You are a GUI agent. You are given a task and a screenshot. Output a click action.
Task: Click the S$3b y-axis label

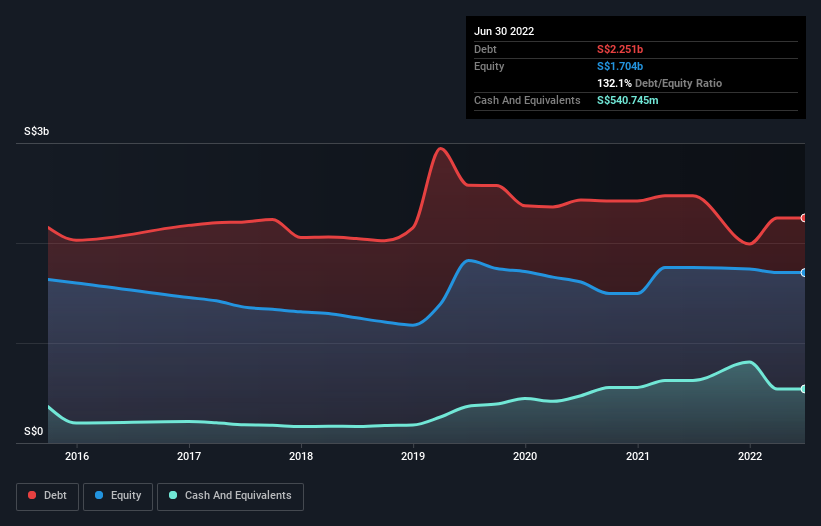(x=37, y=131)
